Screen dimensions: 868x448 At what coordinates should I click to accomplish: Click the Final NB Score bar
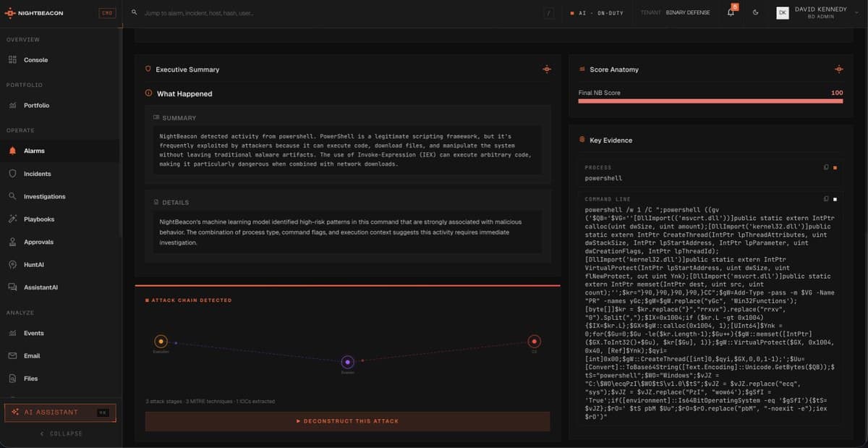[x=710, y=101]
